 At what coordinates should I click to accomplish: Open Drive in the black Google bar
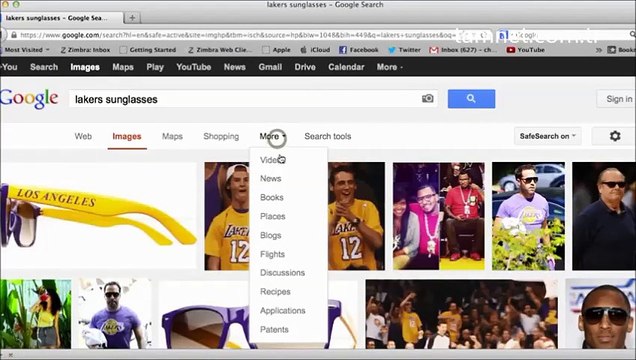[305, 67]
